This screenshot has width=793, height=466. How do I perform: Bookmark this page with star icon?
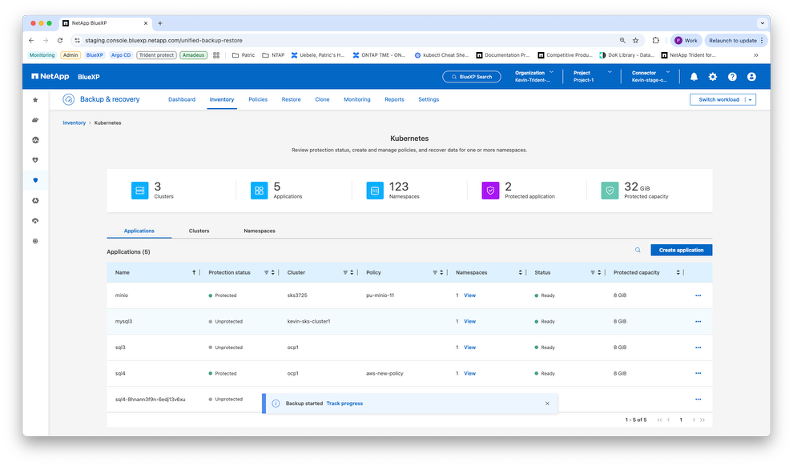tap(636, 40)
